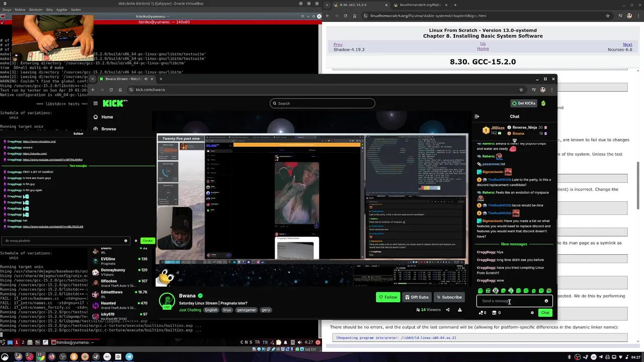The width and height of the screenshot is (644, 362).
Task: Insert the first green emote
Action: tap(480, 291)
